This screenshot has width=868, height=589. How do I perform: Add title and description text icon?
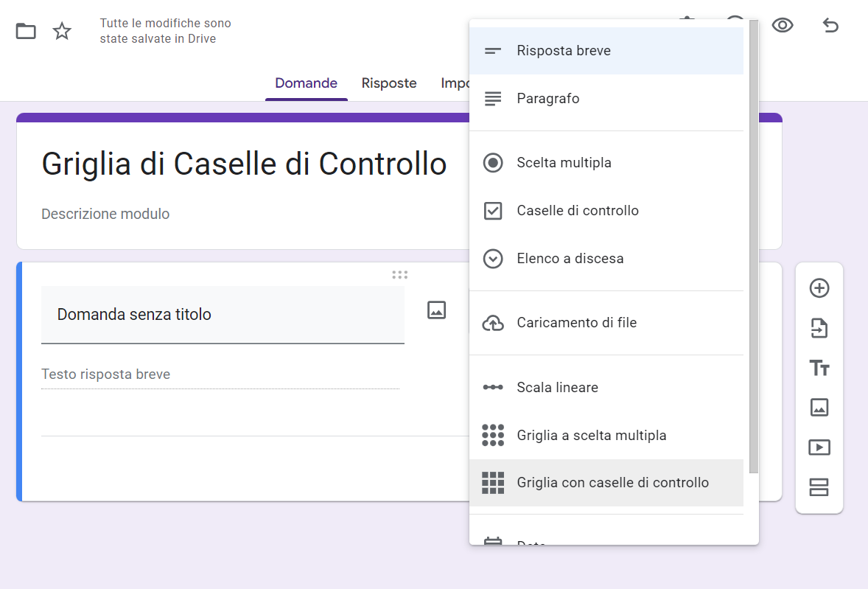(819, 368)
